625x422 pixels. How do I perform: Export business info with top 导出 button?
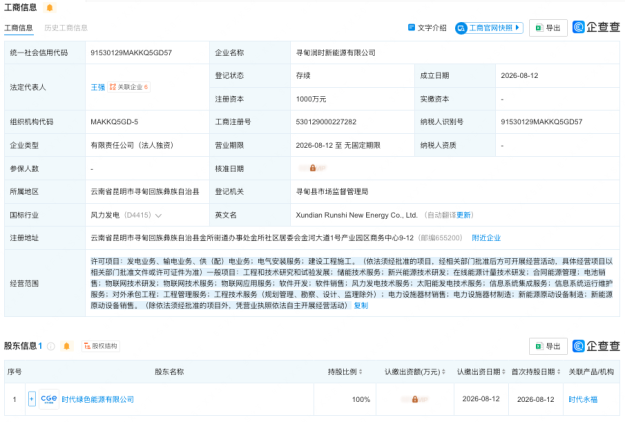(x=548, y=28)
